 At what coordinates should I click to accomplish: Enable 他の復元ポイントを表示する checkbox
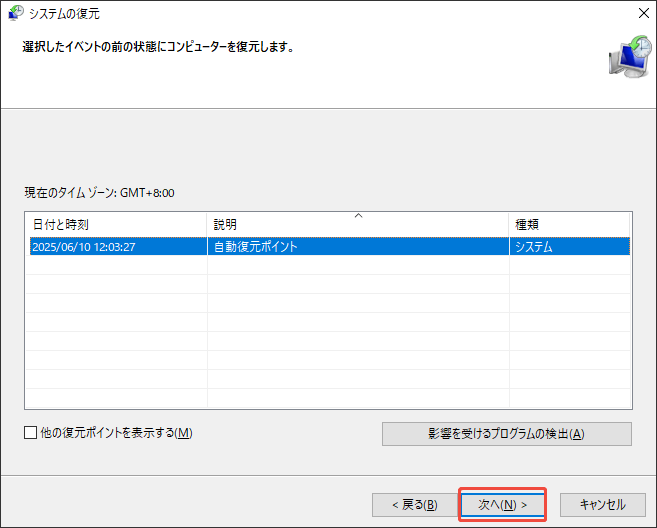[x=30, y=432]
